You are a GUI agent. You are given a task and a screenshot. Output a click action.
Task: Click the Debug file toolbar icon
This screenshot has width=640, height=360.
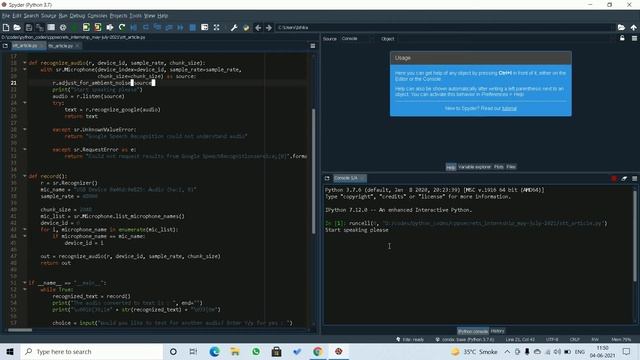tap(134, 27)
